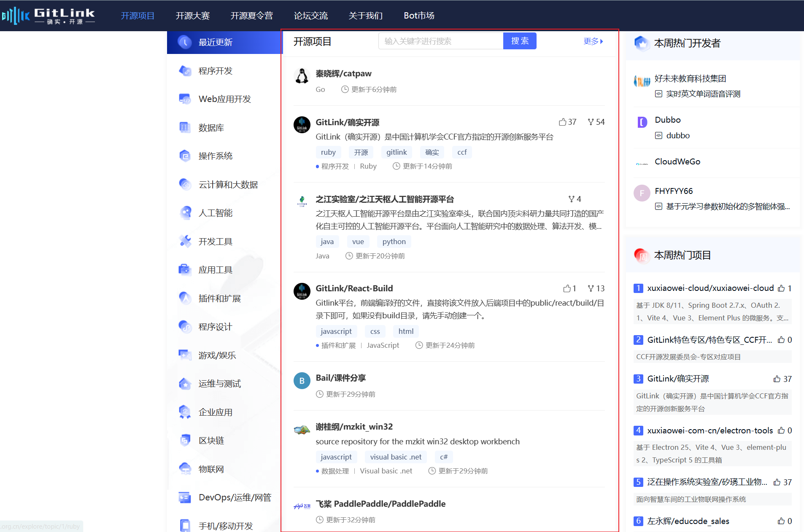Click the 应用工具 category icon
Image resolution: width=804 pixels, height=532 pixels.
click(x=185, y=270)
